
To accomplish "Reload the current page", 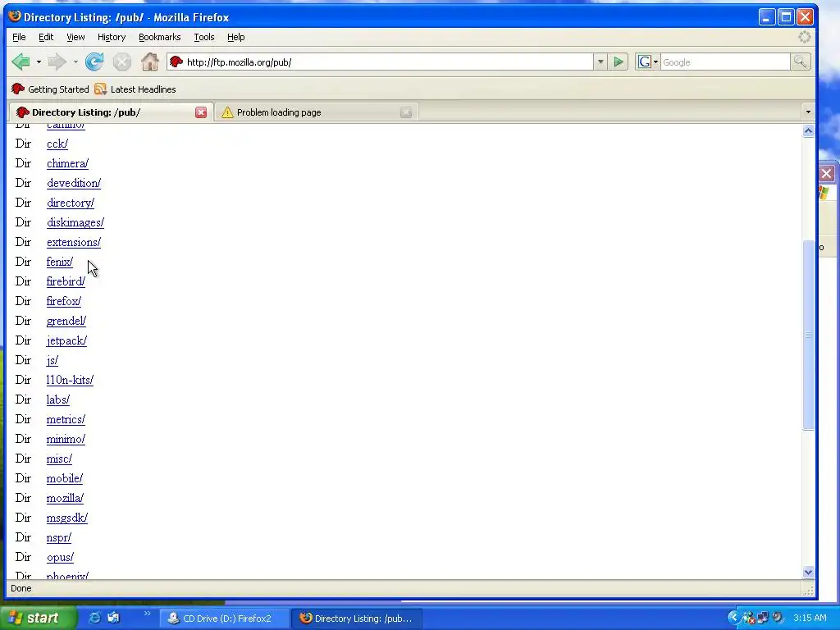I will (94, 62).
